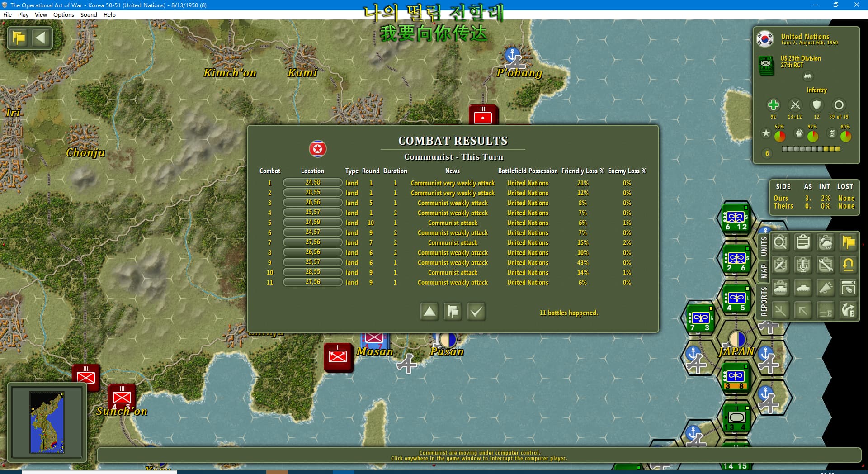Click the North Korean emblem in Combat Results
The width and height of the screenshot is (868, 474).
point(318,149)
